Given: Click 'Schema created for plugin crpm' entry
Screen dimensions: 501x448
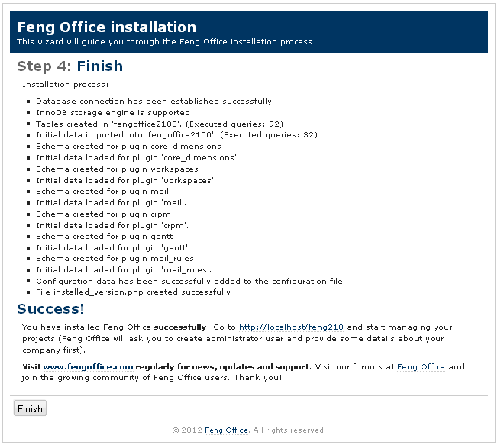Looking at the screenshot, I should click(x=102, y=214).
